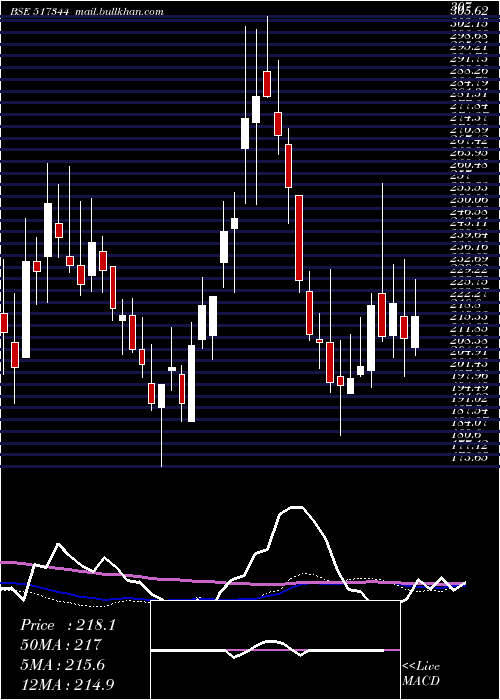Click the 284.79 price axis label
The height and width of the screenshot is (700, 500).
pyautogui.click(x=469, y=82)
